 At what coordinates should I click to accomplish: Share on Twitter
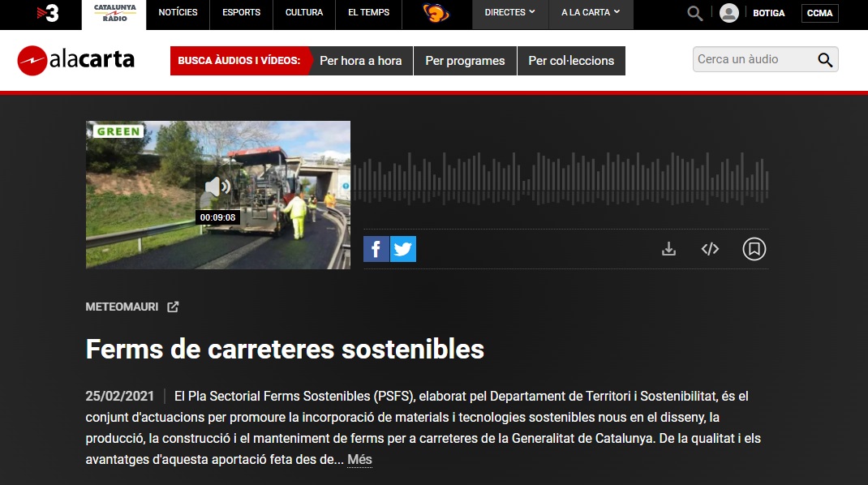(403, 249)
